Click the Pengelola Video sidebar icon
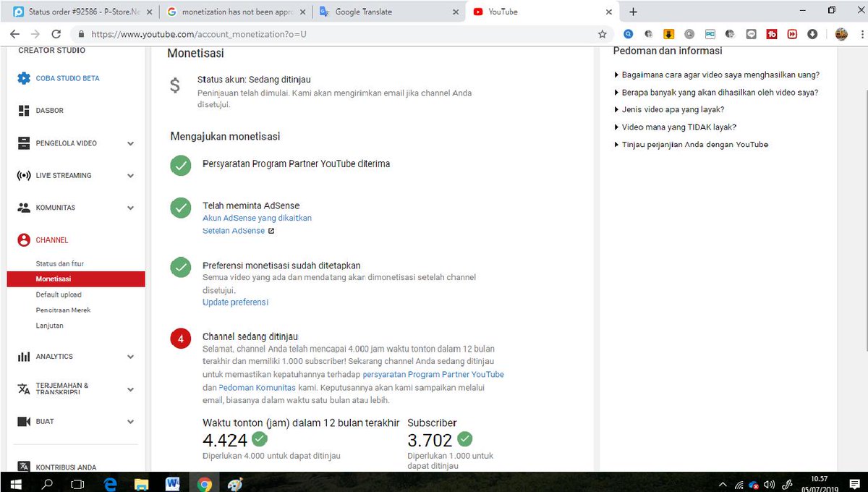This screenshot has width=868, height=492. [24, 143]
